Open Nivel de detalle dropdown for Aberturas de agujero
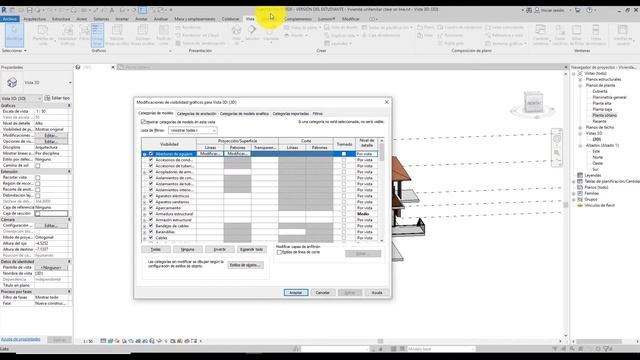Viewport: 640px width, 360px height. pyautogui.click(x=367, y=154)
